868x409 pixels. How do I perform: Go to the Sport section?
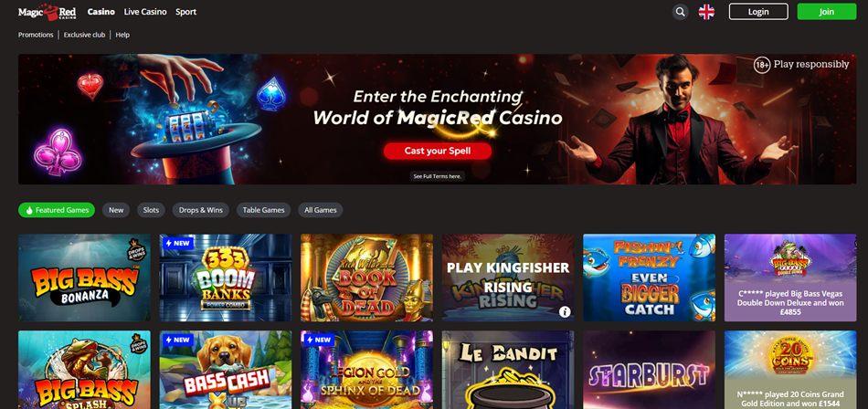click(186, 12)
